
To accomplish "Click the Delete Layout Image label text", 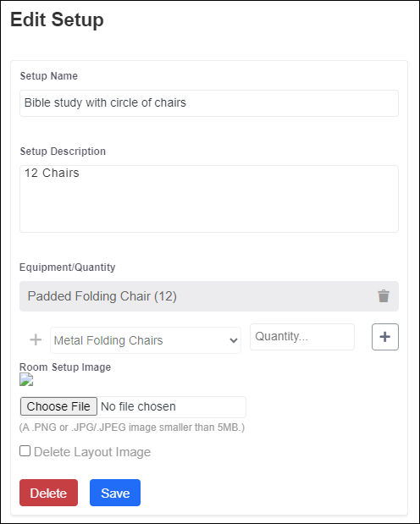I will [92, 452].
